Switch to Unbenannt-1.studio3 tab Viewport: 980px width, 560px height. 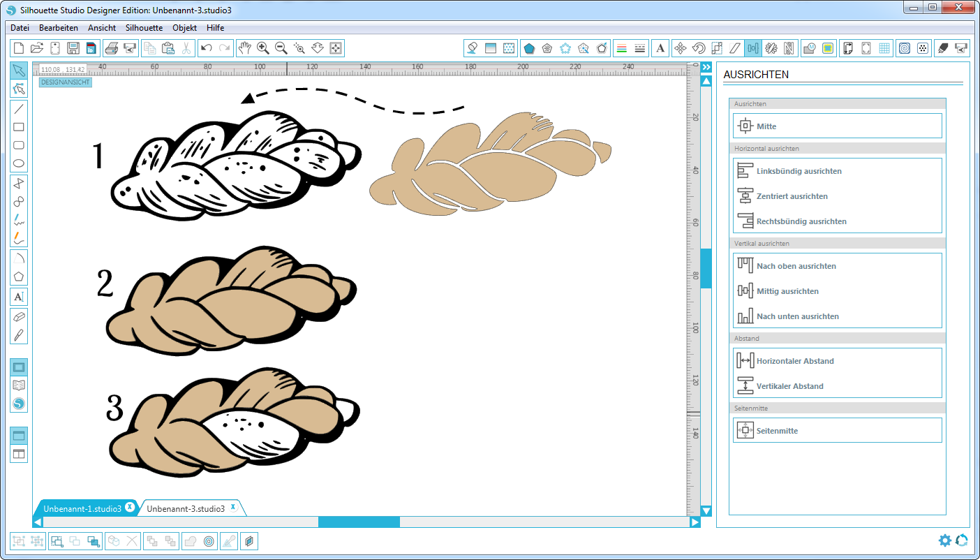82,508
